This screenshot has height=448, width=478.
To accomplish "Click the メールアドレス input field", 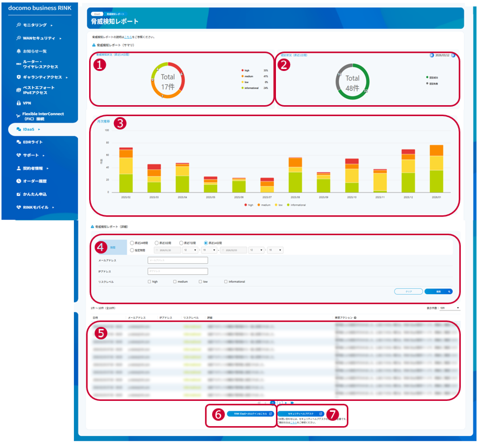I will [x=178, y=260].
